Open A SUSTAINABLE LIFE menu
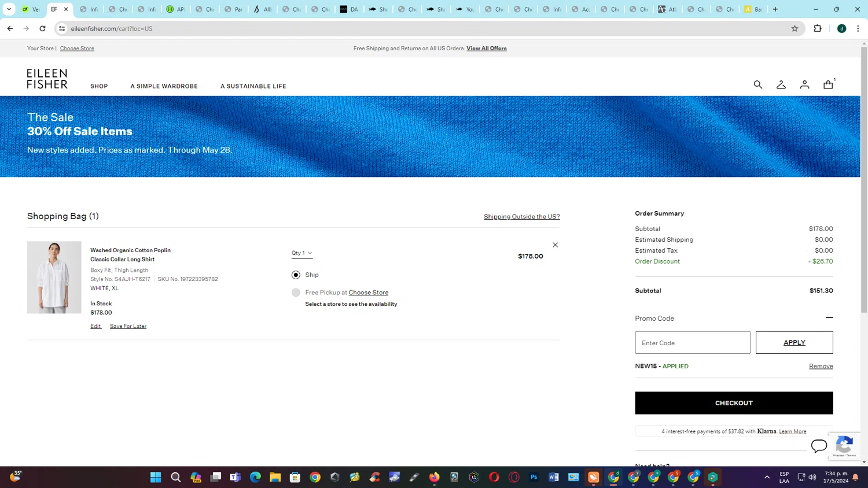The height and width of the screenshot is (488, 868). pos(253,86)
